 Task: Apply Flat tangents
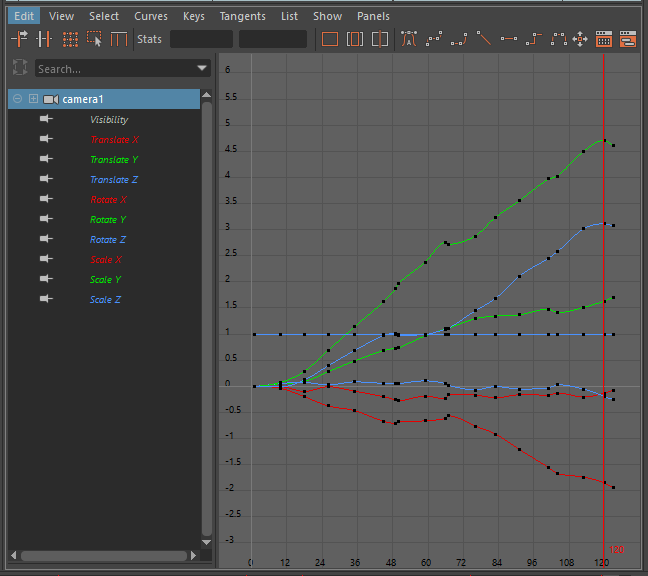pyautogui.click(x=509, y=39)
